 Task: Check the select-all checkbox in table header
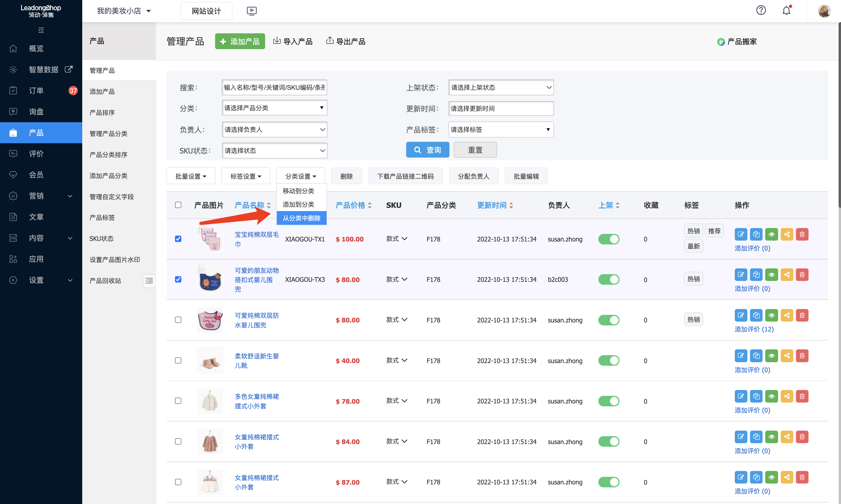coord(178,205)
